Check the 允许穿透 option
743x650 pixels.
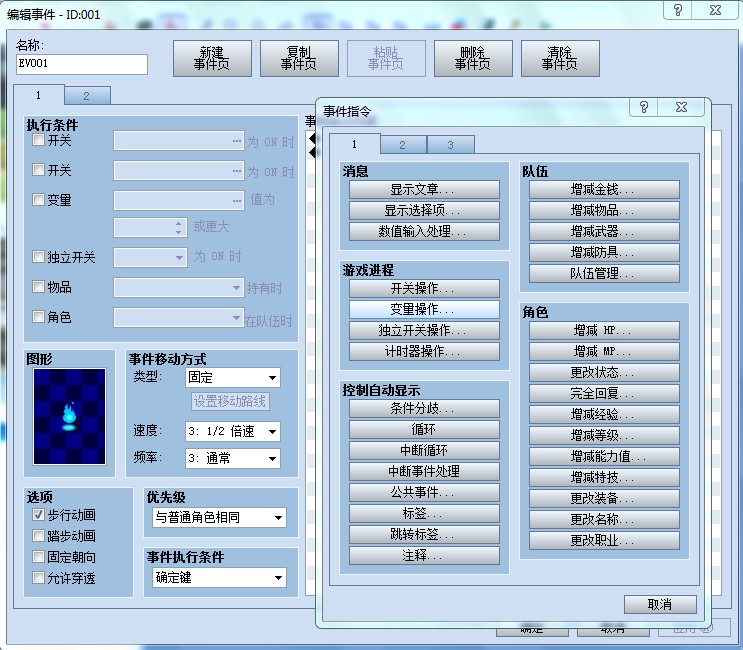click(x=38, y=578)
